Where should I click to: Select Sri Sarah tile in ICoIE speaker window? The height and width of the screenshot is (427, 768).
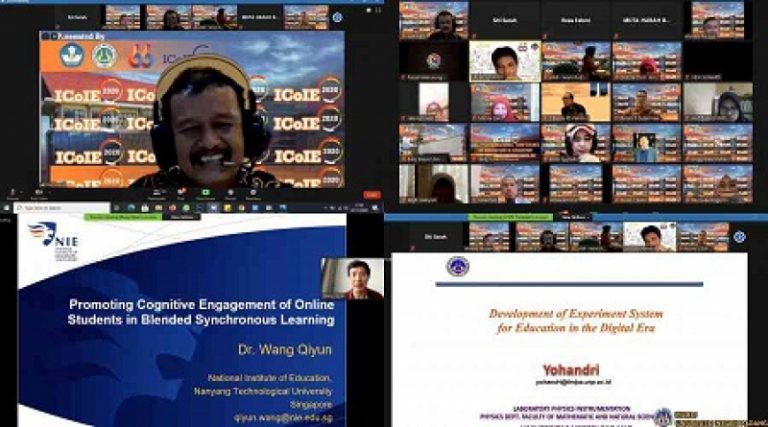[x=77, y=17]
